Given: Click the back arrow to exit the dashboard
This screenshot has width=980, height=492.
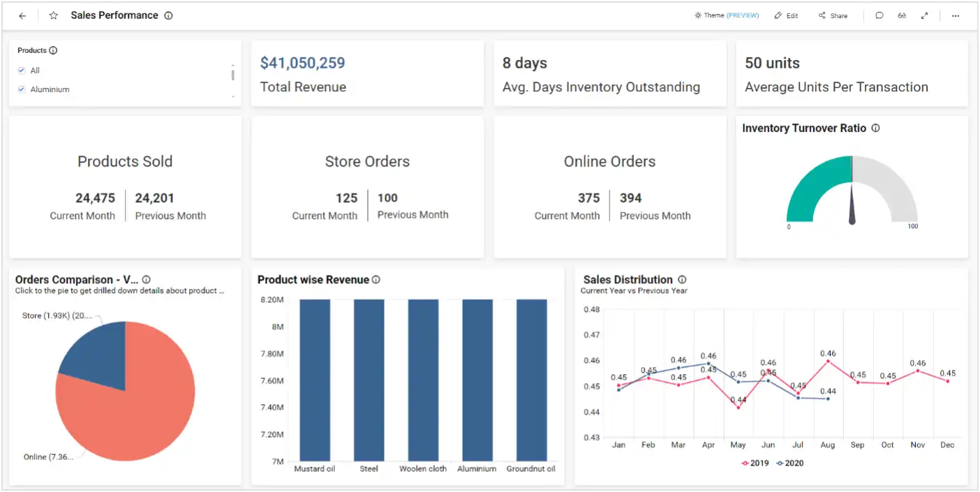Looking at the screenshot, I should 22,15.
